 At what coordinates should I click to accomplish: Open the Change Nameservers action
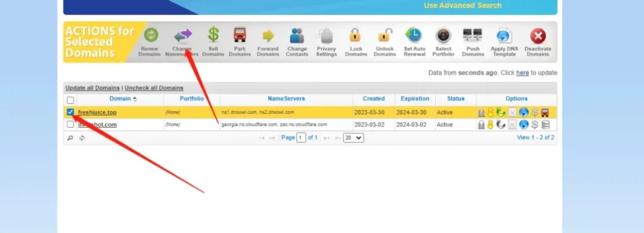tap(182, 42)
